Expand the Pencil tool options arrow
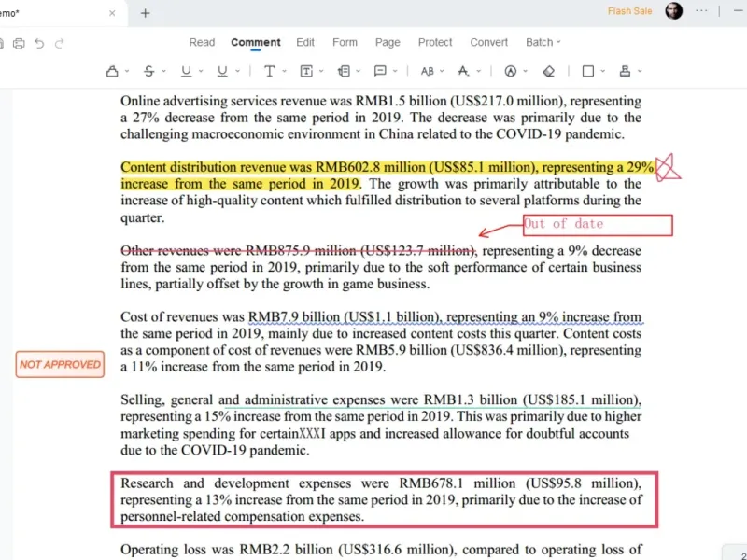Screen dimensions: 747x560 (x=526, y=72)
